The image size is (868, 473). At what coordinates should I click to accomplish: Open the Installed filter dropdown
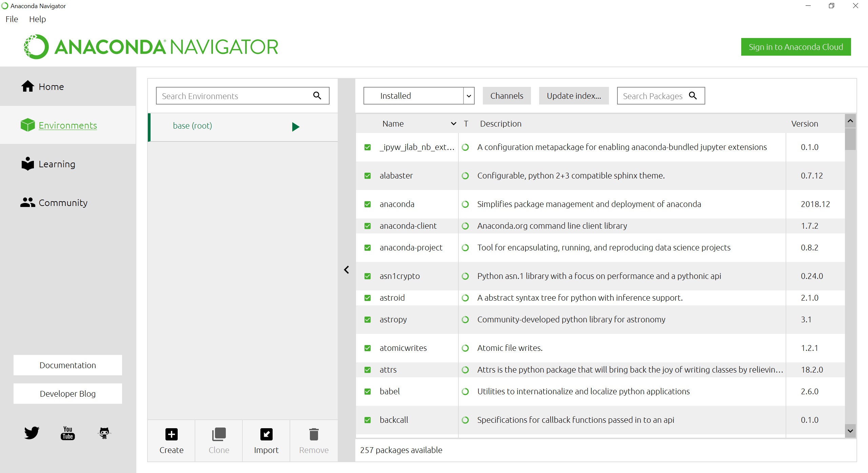click(419, 96)
